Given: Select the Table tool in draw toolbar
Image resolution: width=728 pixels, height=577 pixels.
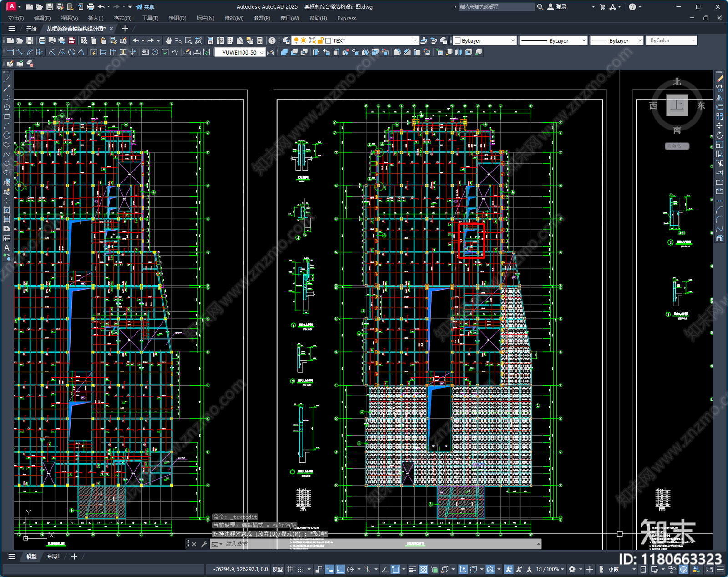Looking at the screenshot, I should click(x=7, y=238).
